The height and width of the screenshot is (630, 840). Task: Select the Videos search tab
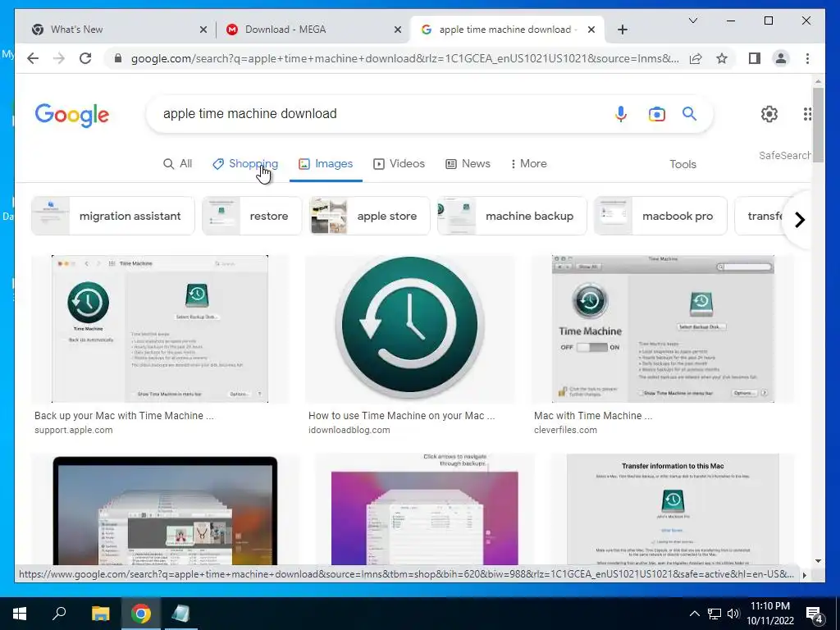[399, 163]
